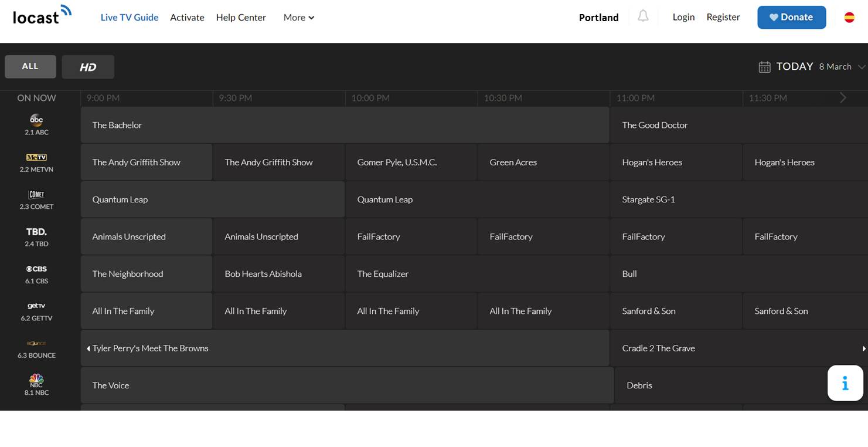The height and width of the screenshot is (447, 868).
Task: Pick the CBS 6.1 channel logo
Action: [36, 269]
